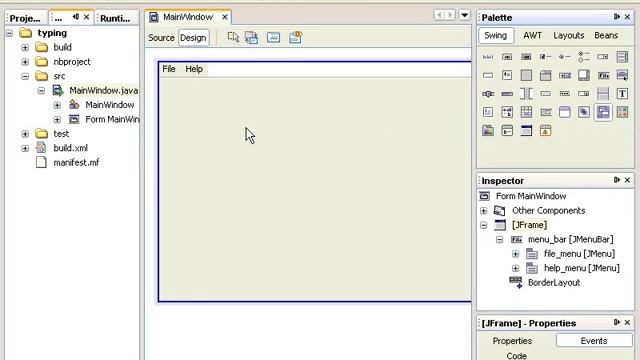Screen dimensions: 640x360
Task: Select the JPasswordField palette icon
Action: click(x=564, y=94)
